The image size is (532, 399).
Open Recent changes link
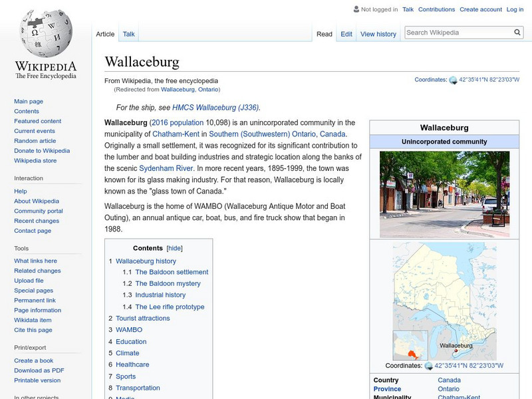point(37,221)
